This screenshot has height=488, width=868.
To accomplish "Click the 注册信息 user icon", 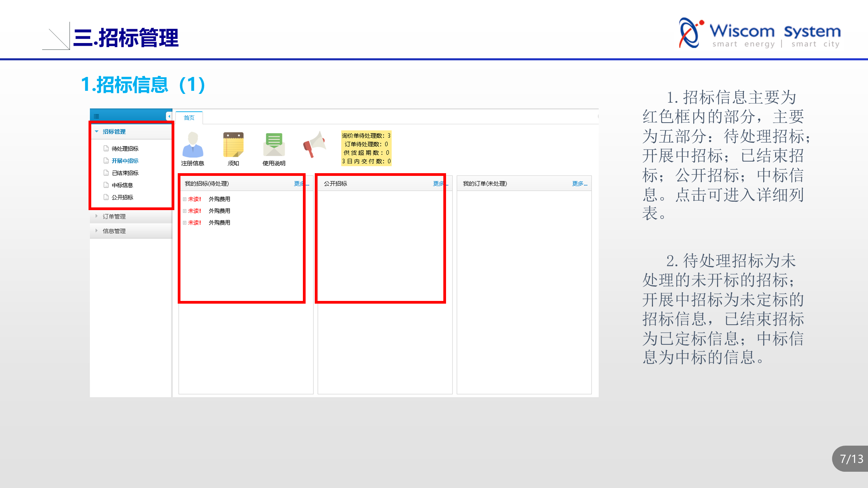I will click(x=193, y=145).
